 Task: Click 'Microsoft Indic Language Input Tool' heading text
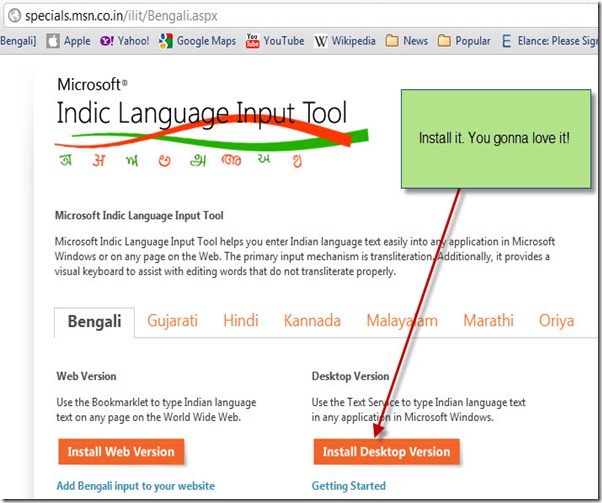point(139,216)
